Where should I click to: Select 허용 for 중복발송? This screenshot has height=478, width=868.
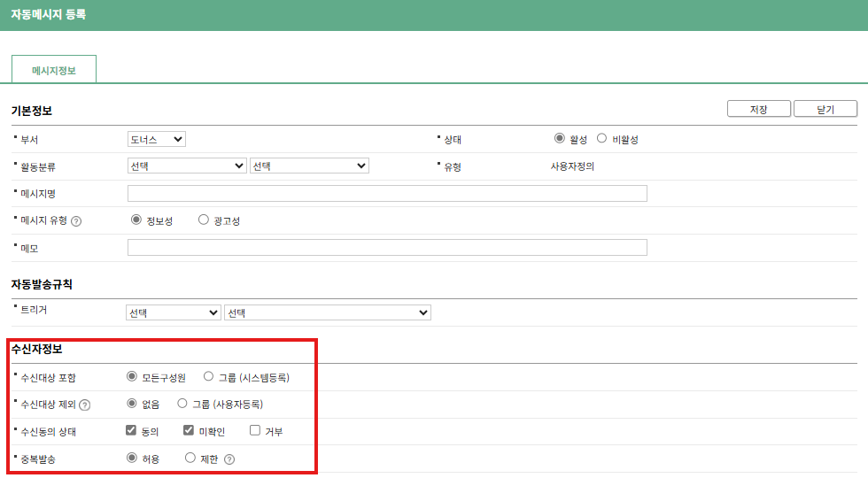132,458
